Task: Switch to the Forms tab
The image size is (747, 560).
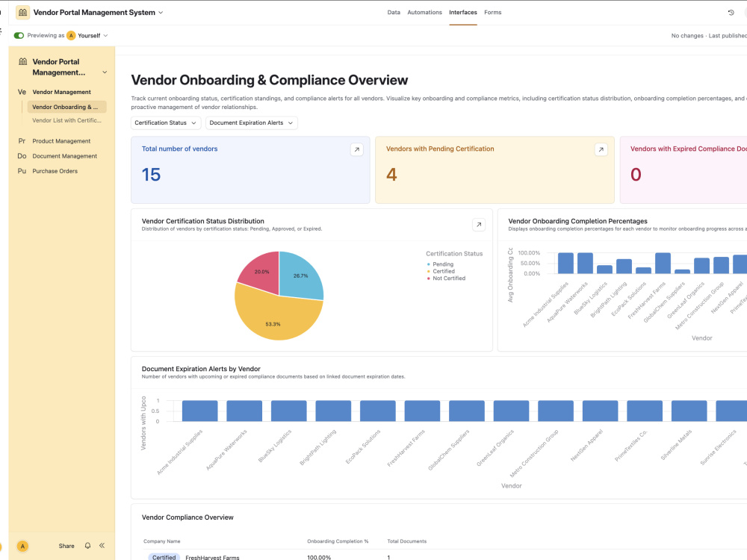Action: point(492,13)
